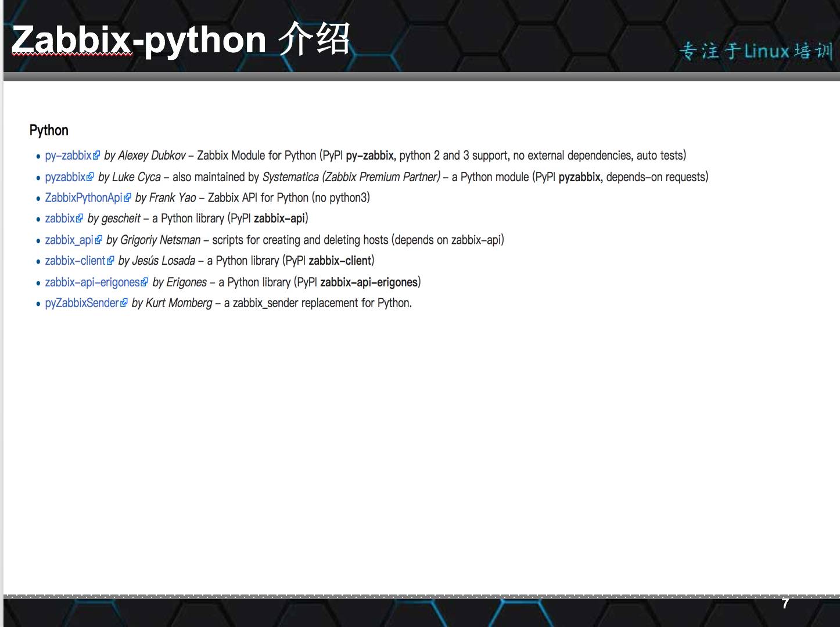
Task: Open the pyzabbix link
Action: point(65,177)
